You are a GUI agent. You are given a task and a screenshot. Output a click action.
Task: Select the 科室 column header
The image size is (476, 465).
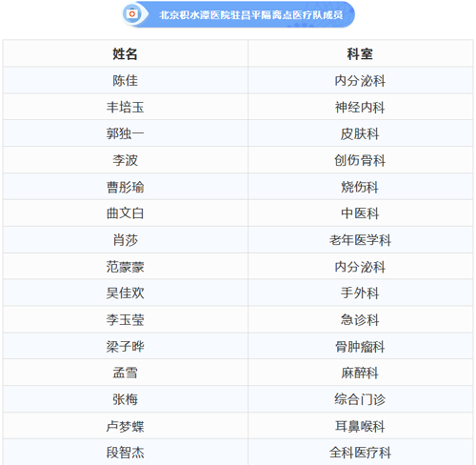click(x=360, y=53)
